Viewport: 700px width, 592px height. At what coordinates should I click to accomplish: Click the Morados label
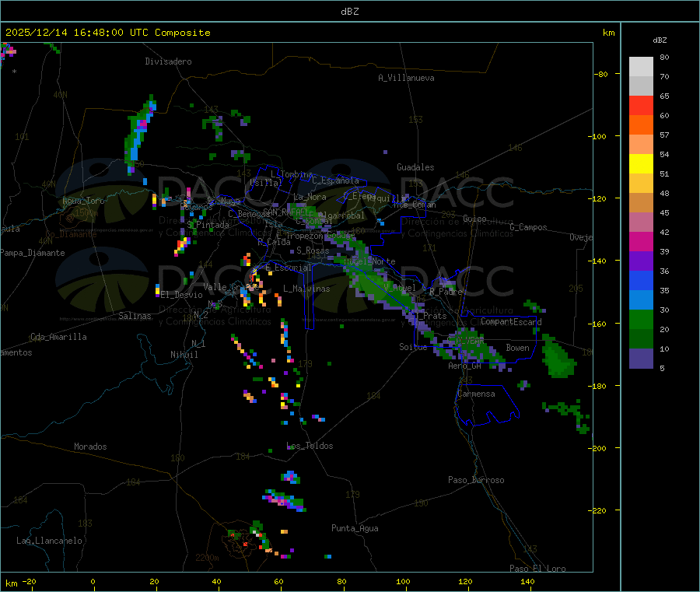click(x=90, y=447)
